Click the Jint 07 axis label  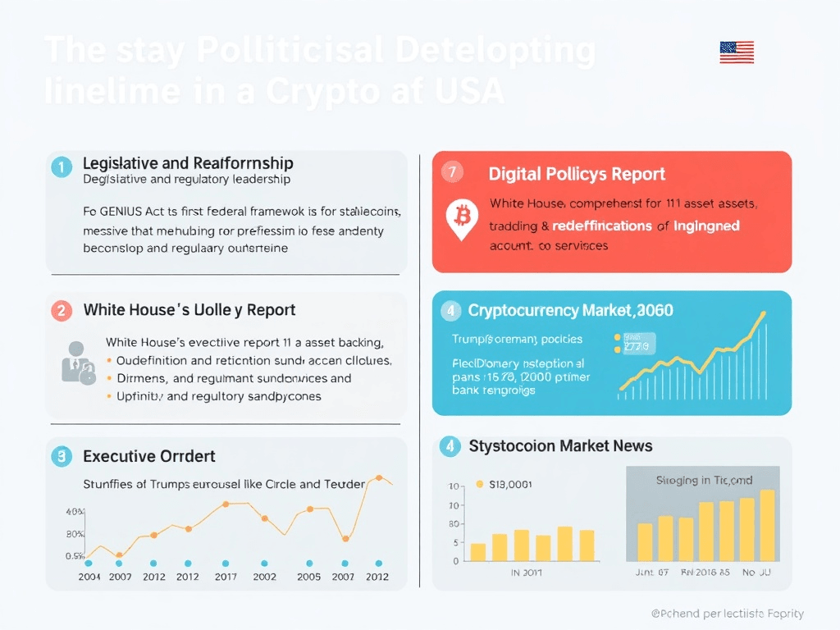click(x=652, y=572)
